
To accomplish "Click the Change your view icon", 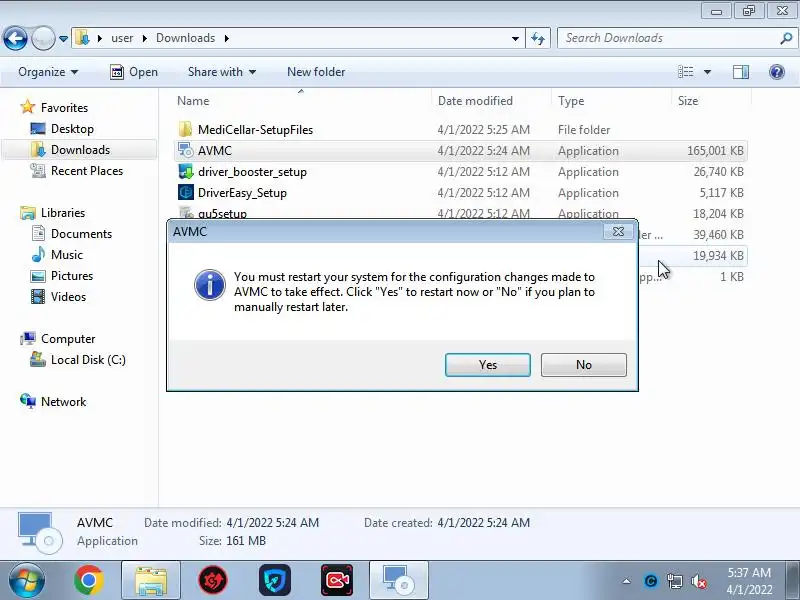I will pos(686,72).
